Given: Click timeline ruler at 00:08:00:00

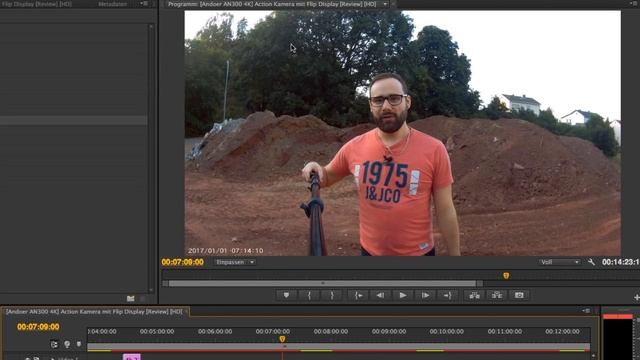Looking at the screenshot, I should pyautogui.click(x=331, y=331).
